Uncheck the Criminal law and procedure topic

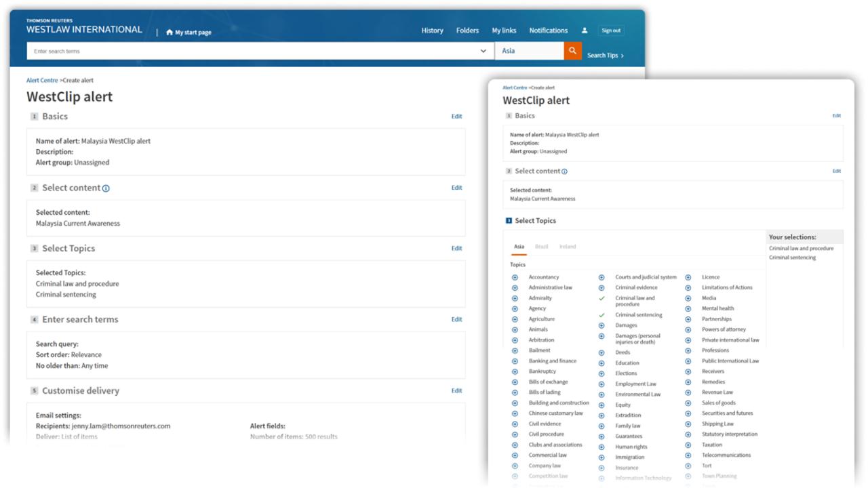(x=601, y=298)
